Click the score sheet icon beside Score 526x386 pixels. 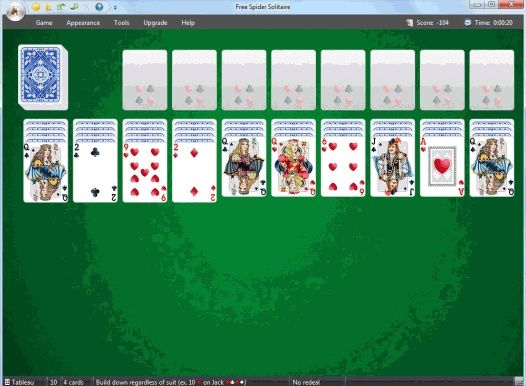(409, 22)
